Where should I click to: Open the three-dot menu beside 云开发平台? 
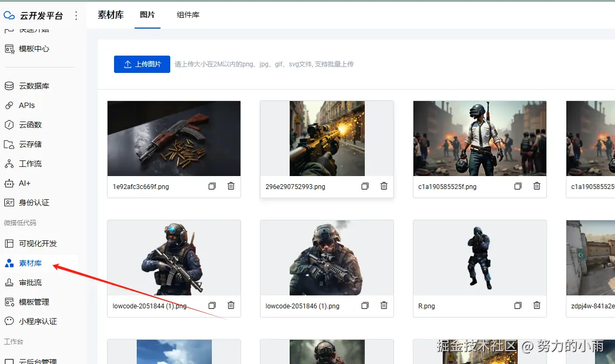coord(76,16)
